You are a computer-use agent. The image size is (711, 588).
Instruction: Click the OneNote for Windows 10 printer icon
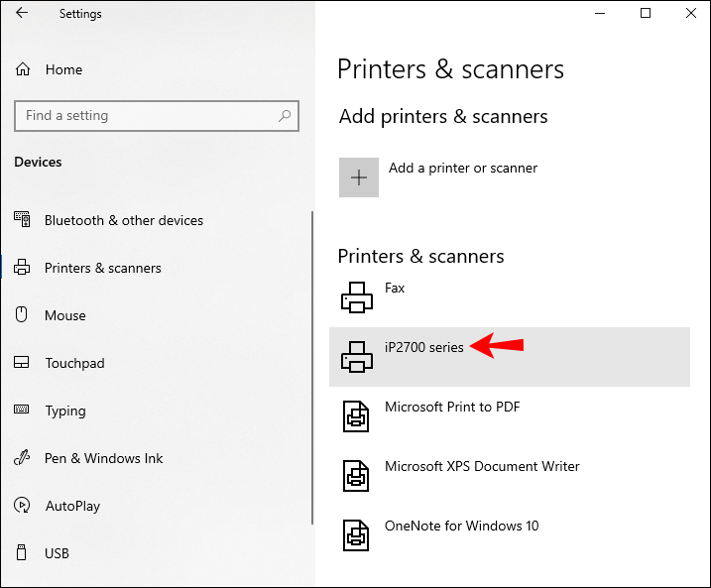point(357,534)
